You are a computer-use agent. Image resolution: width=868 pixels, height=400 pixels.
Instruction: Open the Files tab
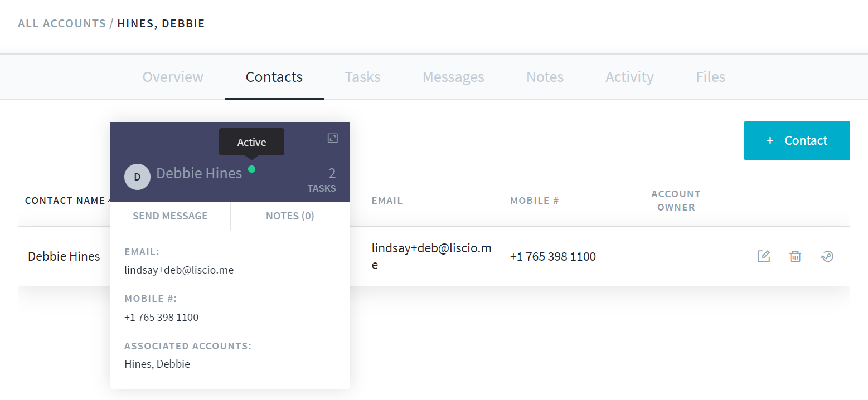coord(710,77)
